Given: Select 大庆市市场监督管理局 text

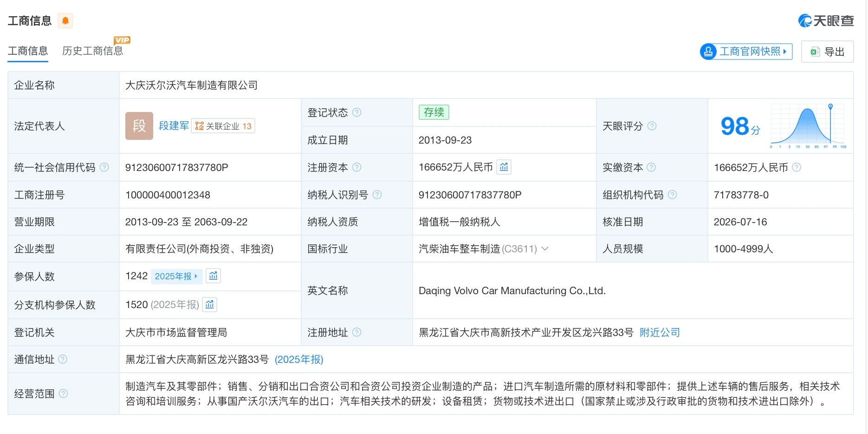Looking at the screenshot, I should click(176, 332).
